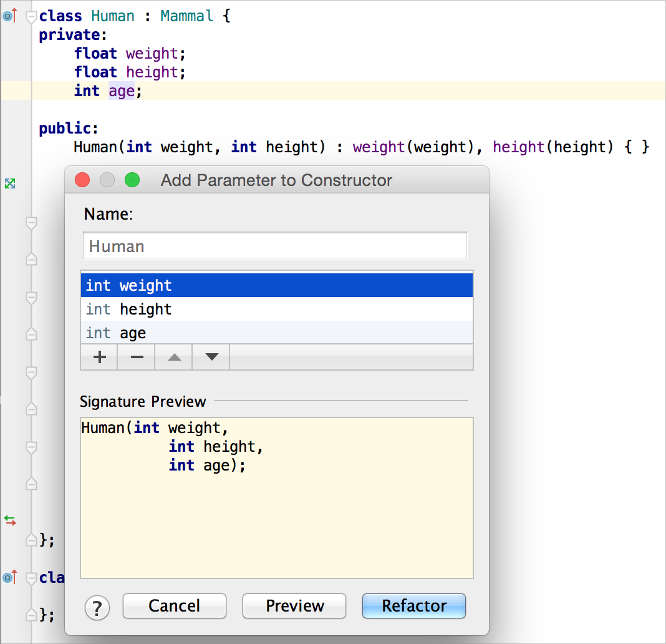666x644 pixels.
Task: Click fold end marker at Human's closing brace
Action: pos(31,540)
